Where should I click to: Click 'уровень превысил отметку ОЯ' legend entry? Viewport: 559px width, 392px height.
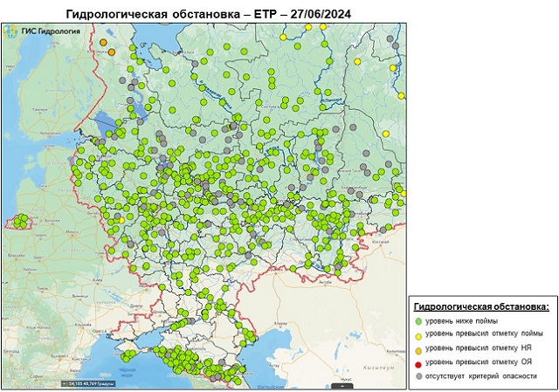pyautogui.click(x=479, y=361)
